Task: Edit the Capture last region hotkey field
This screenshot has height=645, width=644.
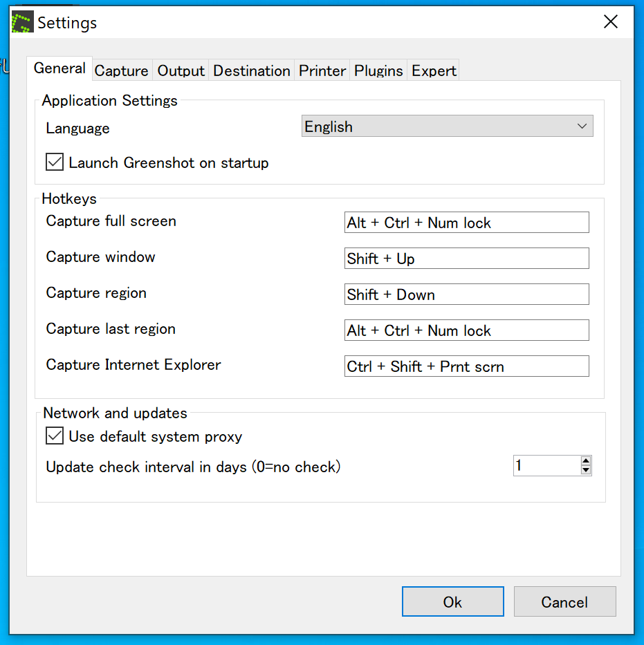Action: coord(466,330)
